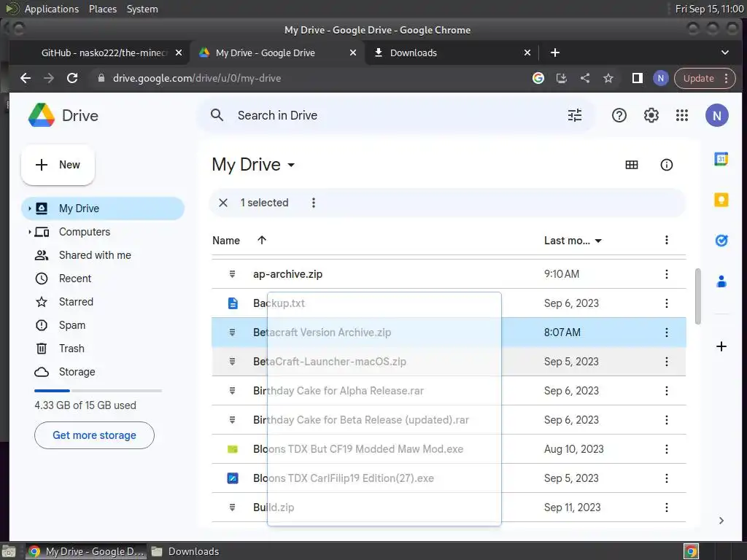Expand Computers tree in sidebar
This screenshot has height=560, width=747.
pos(29,232)
